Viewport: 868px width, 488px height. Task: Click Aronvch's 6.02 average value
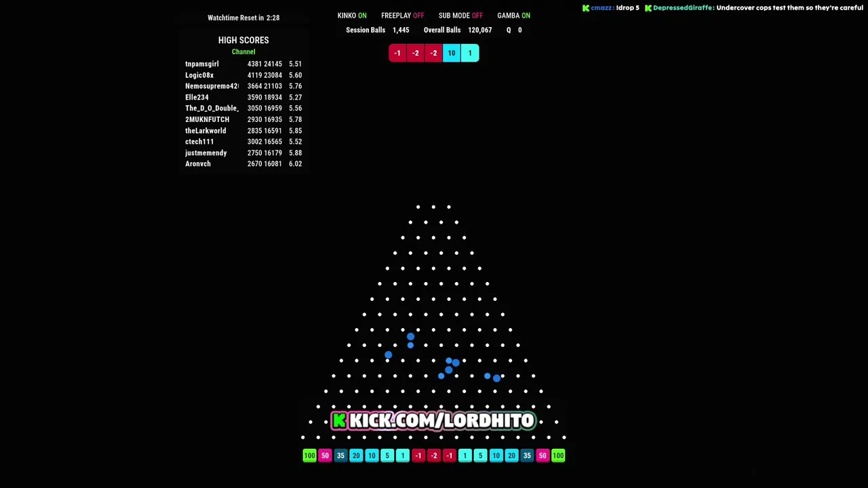[295, 164]
